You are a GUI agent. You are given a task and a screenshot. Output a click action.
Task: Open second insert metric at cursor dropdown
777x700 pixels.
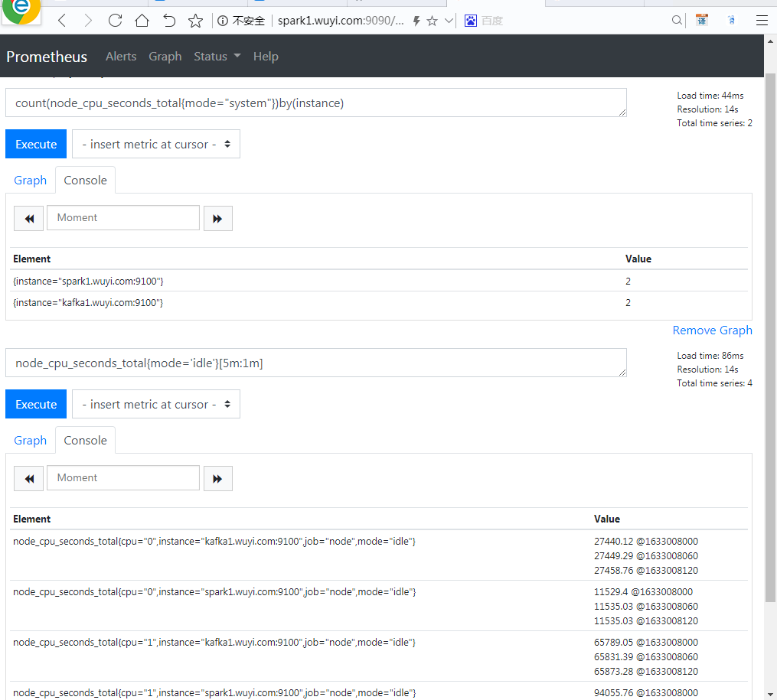pyautogui.click(x=156, y=404)
